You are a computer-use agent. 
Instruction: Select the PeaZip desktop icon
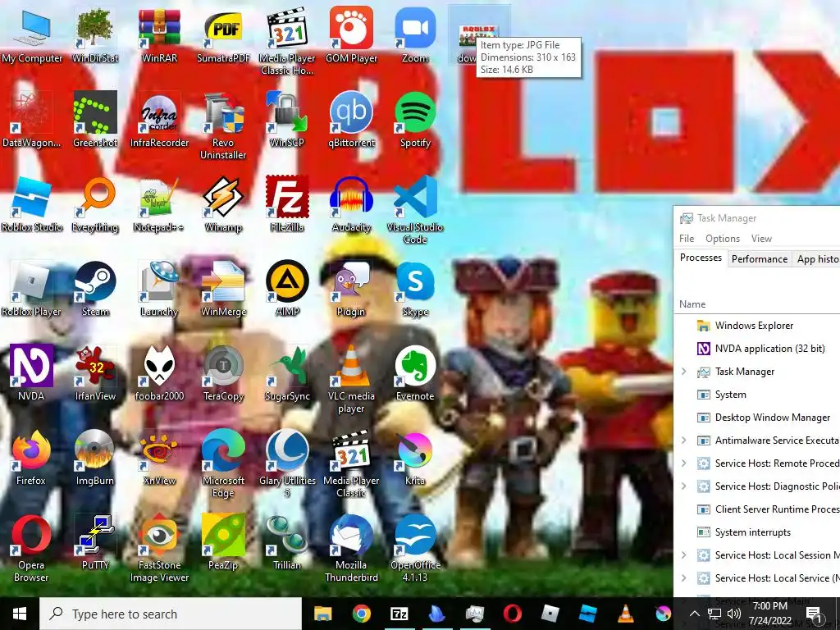[x=223, y=542]
